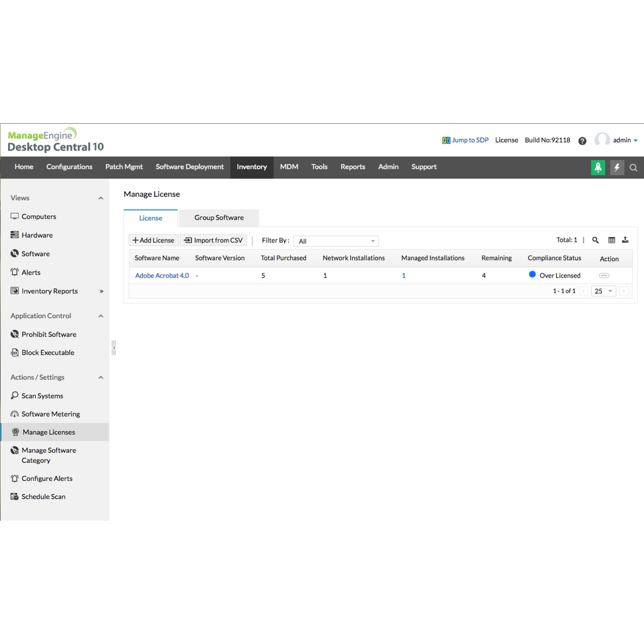644x644 pixels.
Task: Click the green rocket quick-launch icon
Action: click(x=598, y=167)
